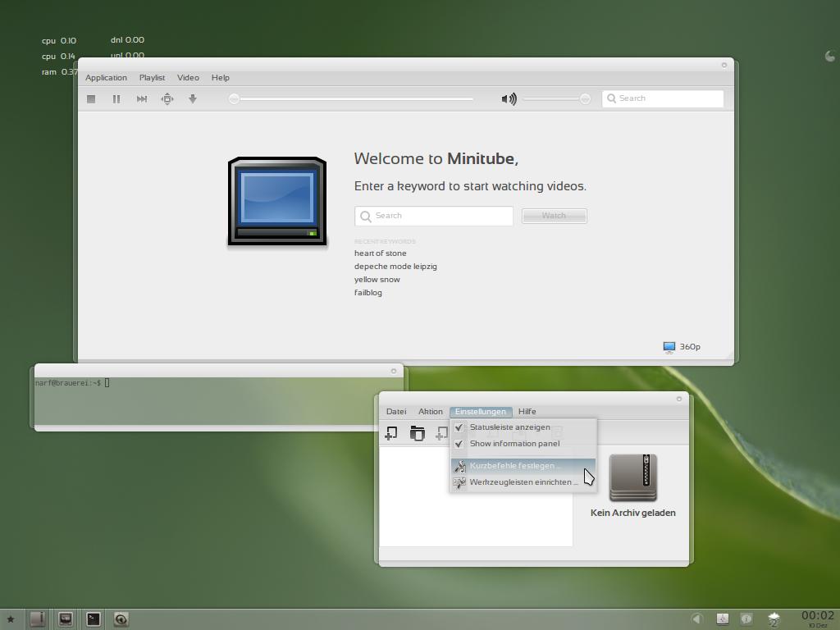Click the fourth taskbar icon with round symbol

tap(121, 620)
